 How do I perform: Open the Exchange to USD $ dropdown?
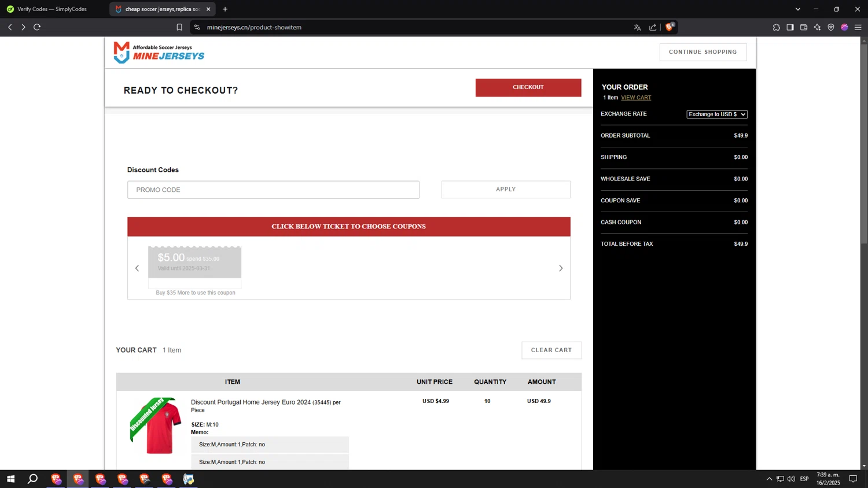(717, 114)
